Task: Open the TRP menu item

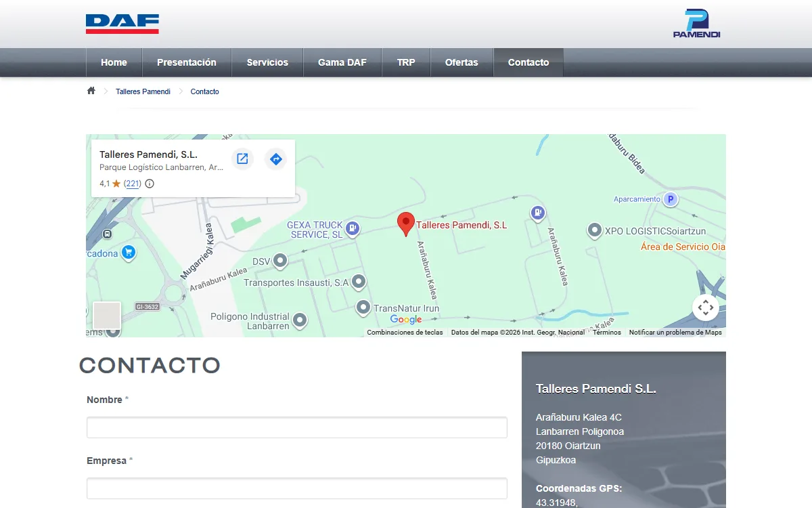Action: [x=406, y=62]
